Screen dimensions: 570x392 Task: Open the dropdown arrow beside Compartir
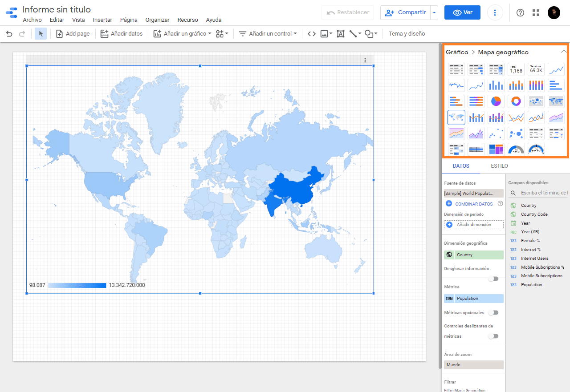tap(434, 12)
